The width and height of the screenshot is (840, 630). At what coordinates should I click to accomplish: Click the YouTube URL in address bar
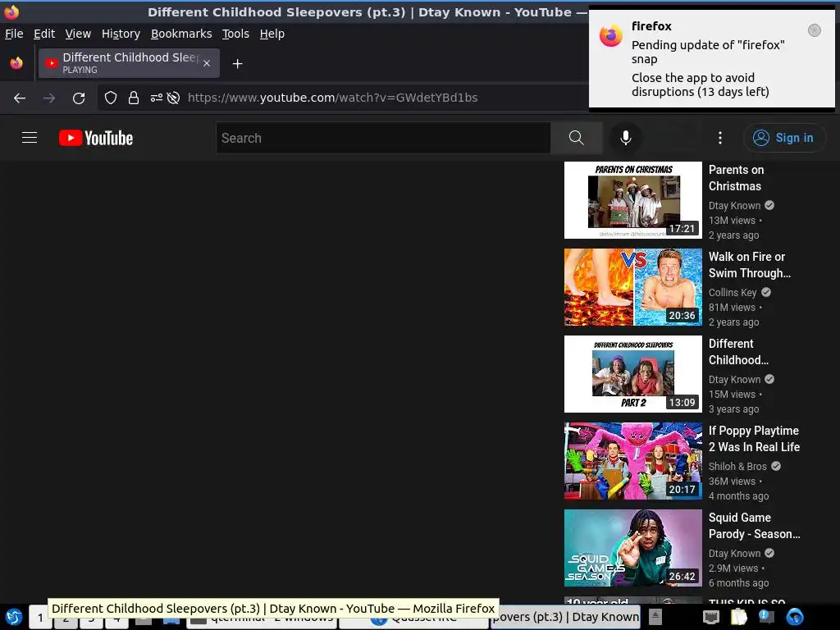pos(333,98)
